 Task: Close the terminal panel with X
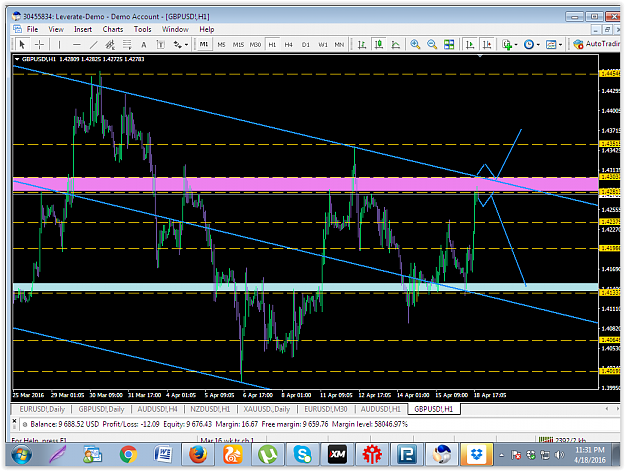14,421
